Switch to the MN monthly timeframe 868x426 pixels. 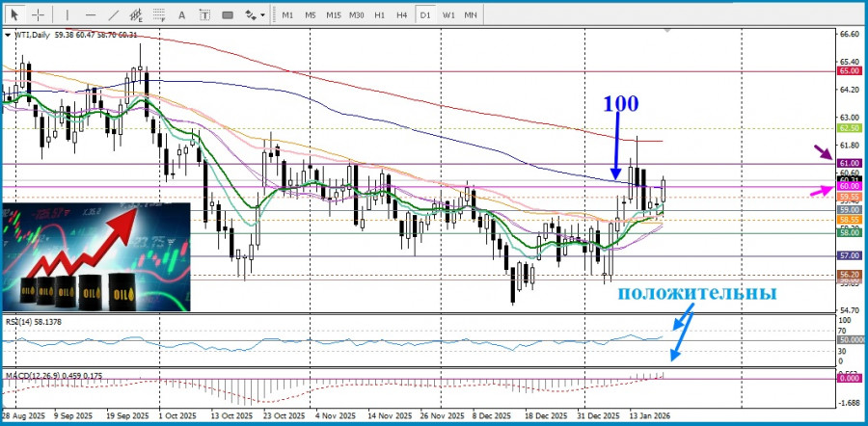coord(471,14)
